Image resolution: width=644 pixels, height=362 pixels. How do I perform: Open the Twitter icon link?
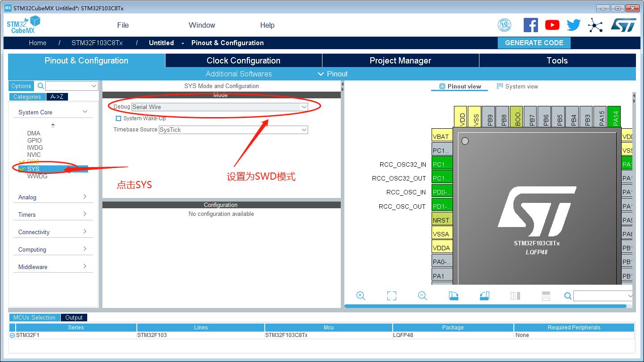[573, 25]
